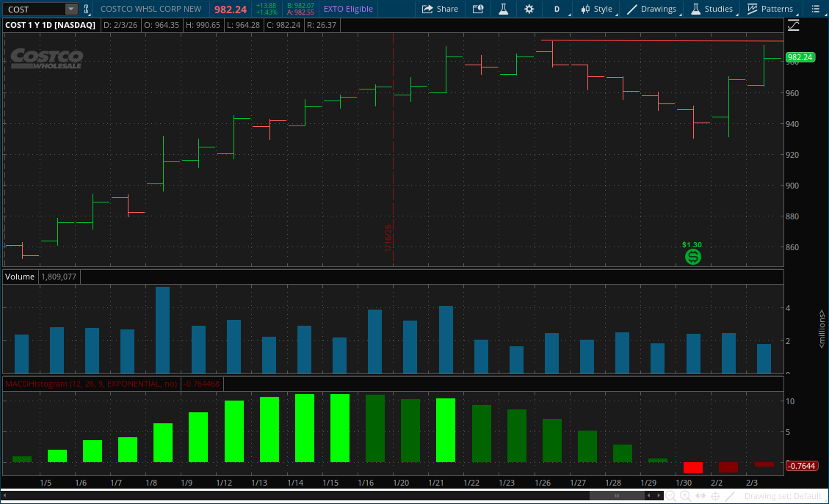This screenshot has height=504, width=829.
Task: Click the MACDHistogram study label
Action: [92, 384]
